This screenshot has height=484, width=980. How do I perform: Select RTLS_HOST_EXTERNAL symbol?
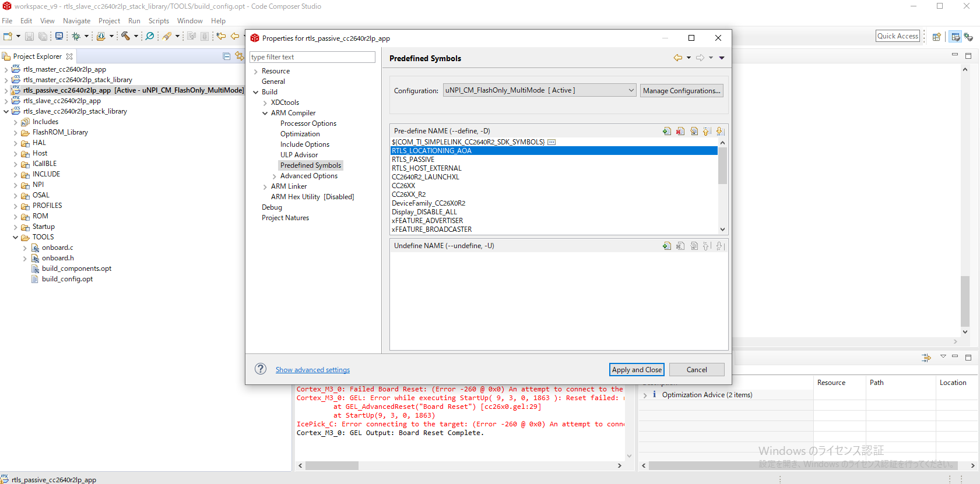coord(427,168)
